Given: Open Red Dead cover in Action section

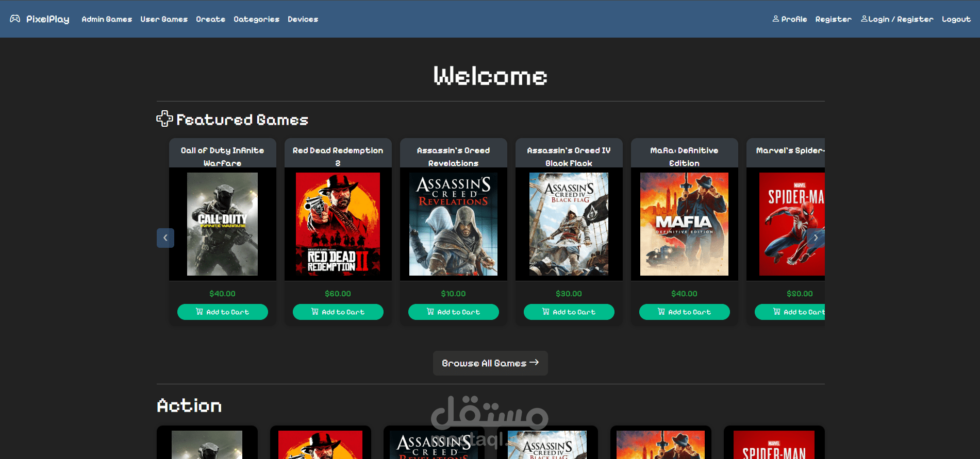Looking at the screenshot, I should [320, 445].
